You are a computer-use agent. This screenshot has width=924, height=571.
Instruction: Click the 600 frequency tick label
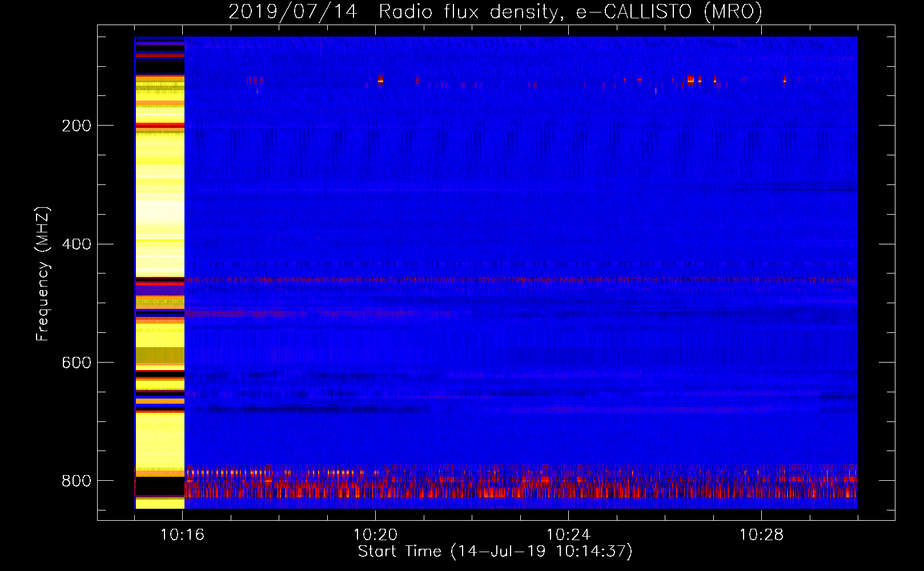click(77, 363)
